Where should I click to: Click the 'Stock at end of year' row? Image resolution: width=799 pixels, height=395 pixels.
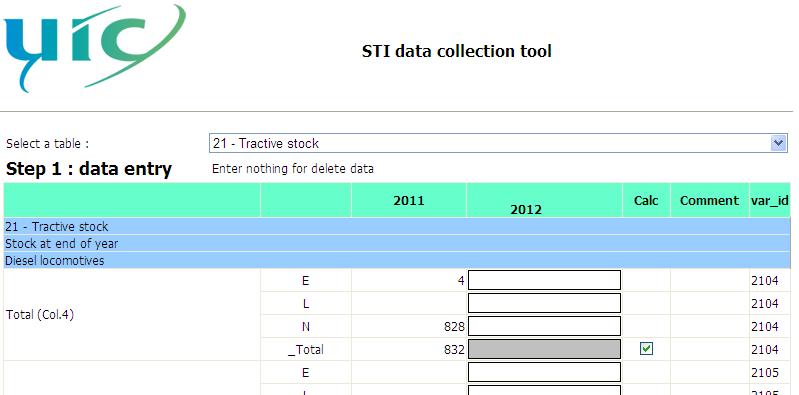pyautogui.click(x=397, y=244)
